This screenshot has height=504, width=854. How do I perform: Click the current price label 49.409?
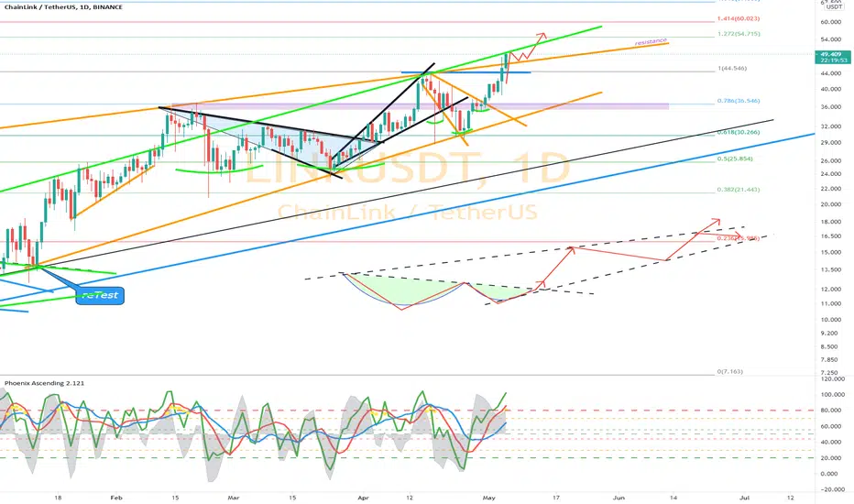click(830, 54)
